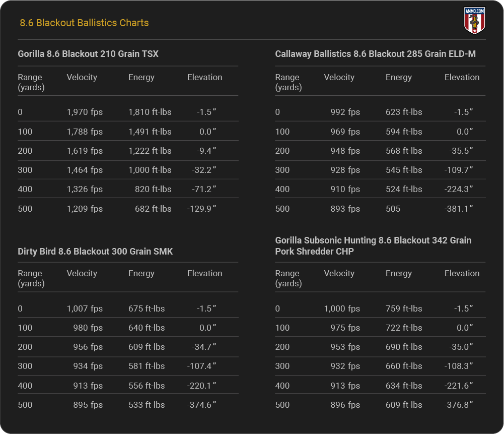Click the '1,000 fps' velocity value
The width and height of the screenshot is (504, 434).
pos(342,308)
